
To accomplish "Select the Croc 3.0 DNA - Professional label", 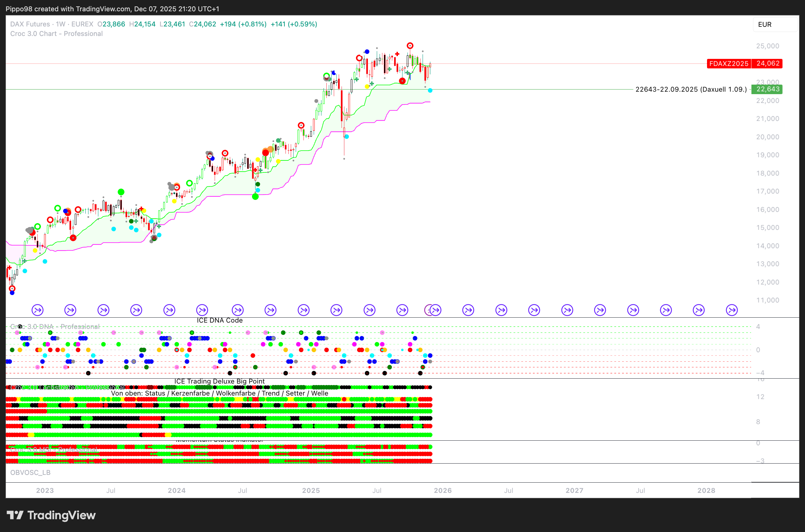I will pos(55,326).
